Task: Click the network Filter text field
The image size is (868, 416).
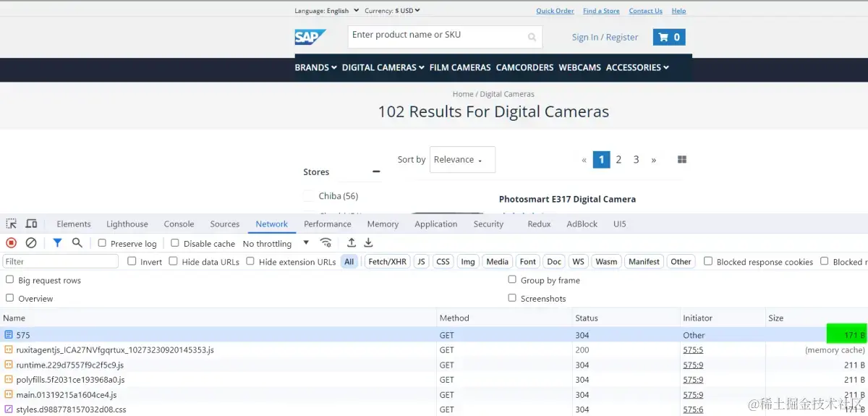Action: [x=61, y=261]
